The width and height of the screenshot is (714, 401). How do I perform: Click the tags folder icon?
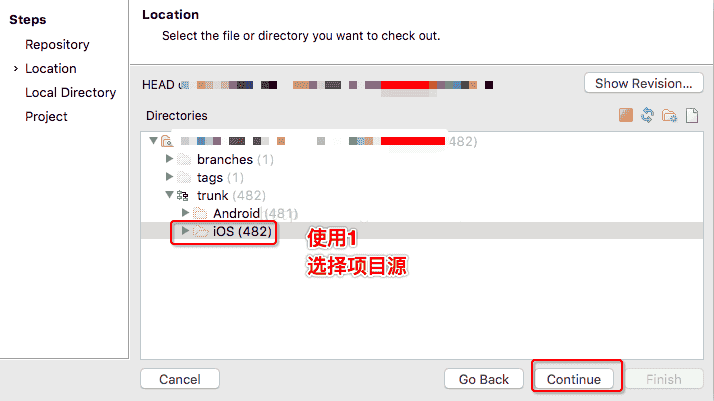[x=184, y=178]
